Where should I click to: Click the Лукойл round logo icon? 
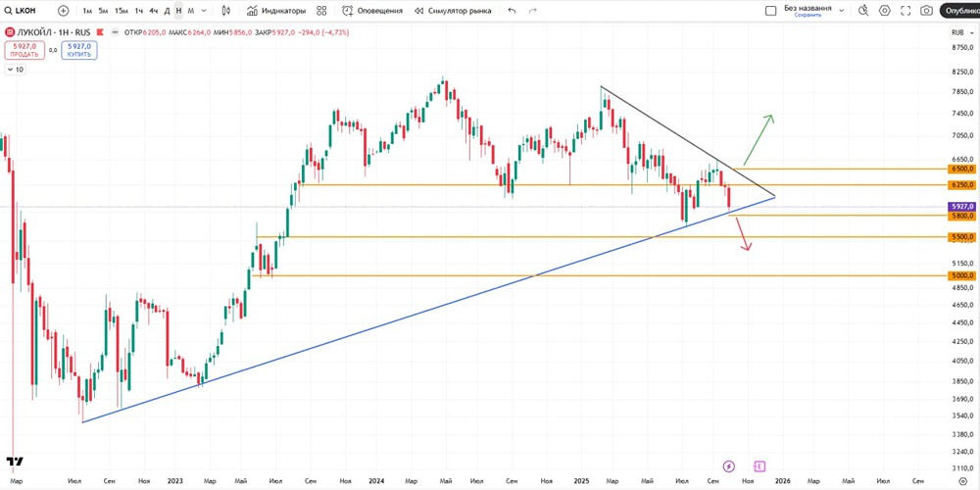click(9, 32)
